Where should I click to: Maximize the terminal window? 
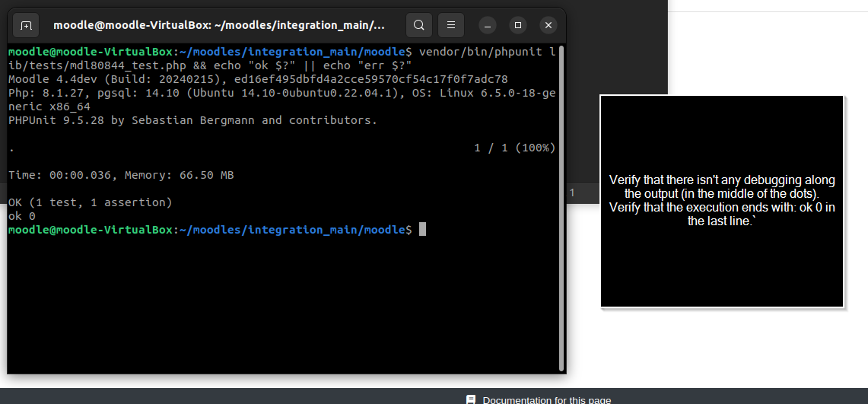518,25
